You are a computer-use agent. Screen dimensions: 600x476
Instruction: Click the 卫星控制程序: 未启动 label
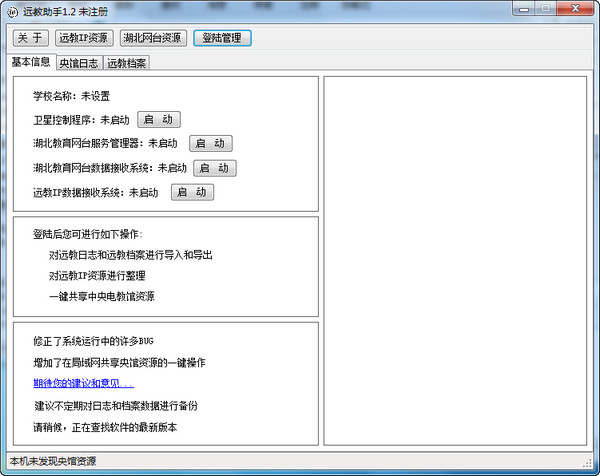coord(81,120)
